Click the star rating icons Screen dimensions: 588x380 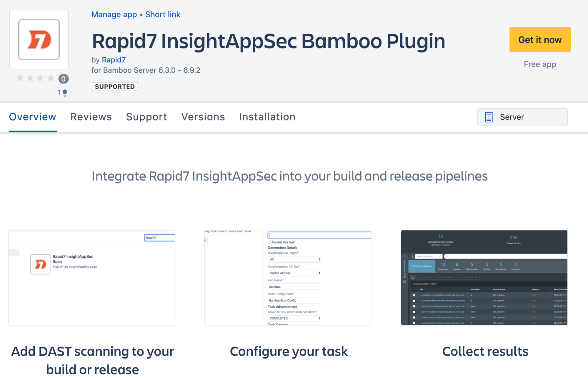click(x=35, y=78)
